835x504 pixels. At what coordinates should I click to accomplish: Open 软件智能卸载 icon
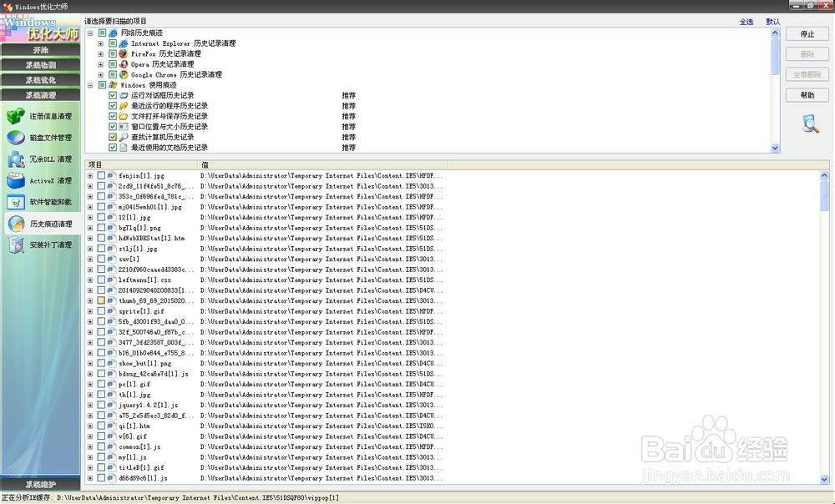coord(15,202)
